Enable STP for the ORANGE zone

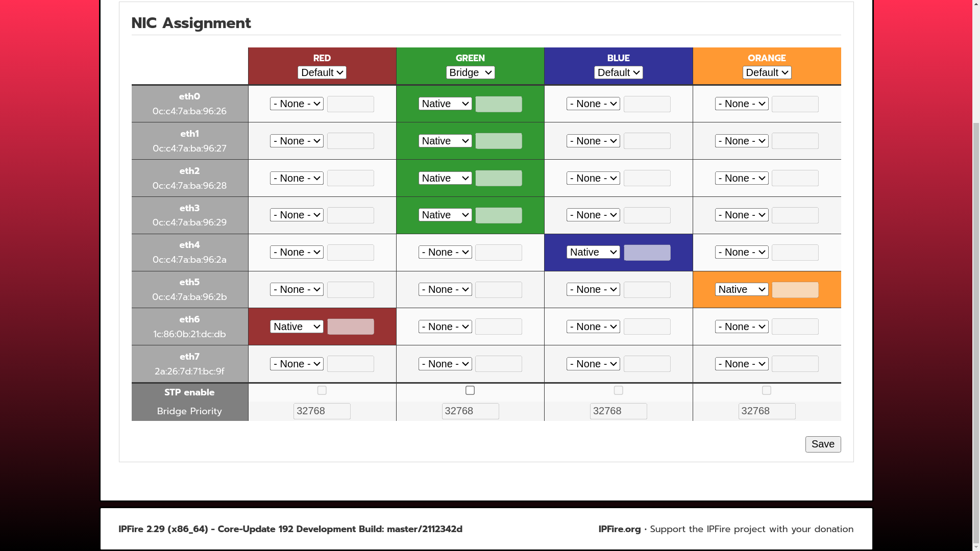click(767, 390)
